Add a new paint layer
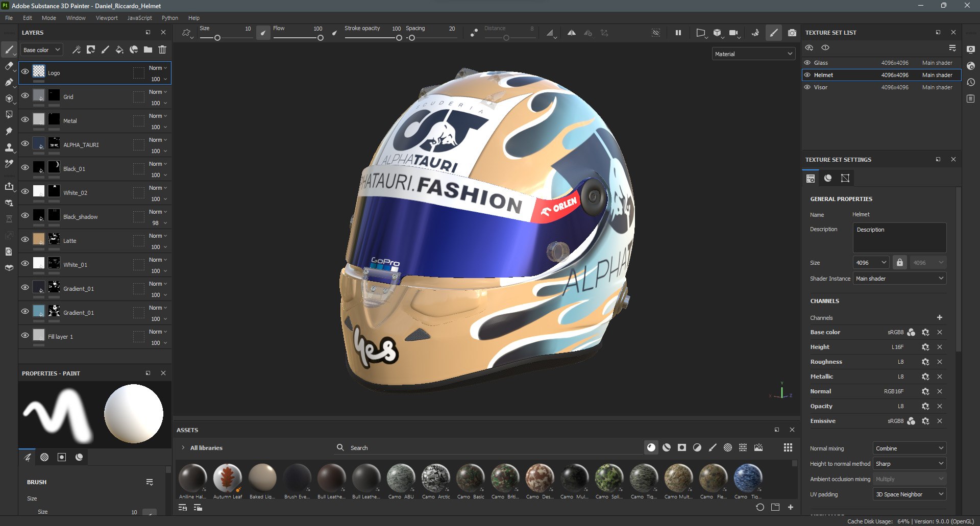Viewport: 980px width, 526px height. pyautogui.click(x=105, y=49)
